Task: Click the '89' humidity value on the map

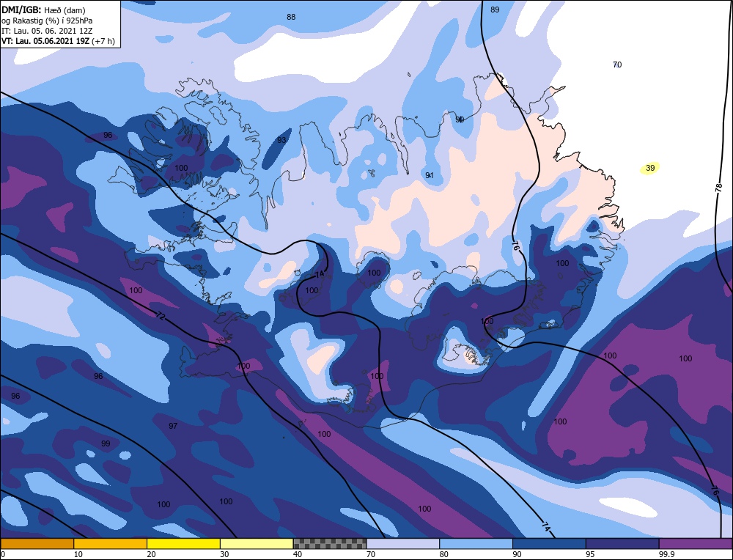Action: coord(495,10)
